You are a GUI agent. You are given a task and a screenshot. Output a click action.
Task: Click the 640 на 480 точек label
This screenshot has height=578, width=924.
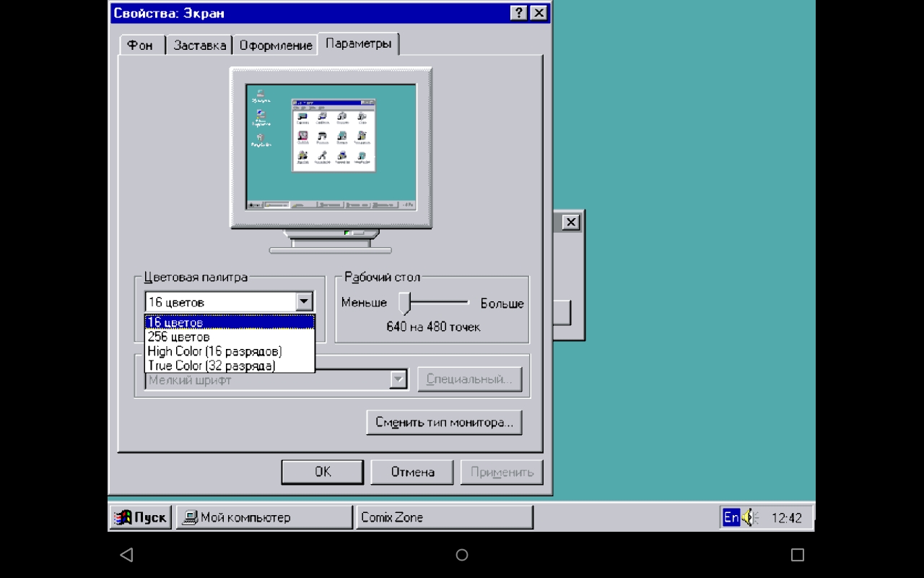[433, 327]
